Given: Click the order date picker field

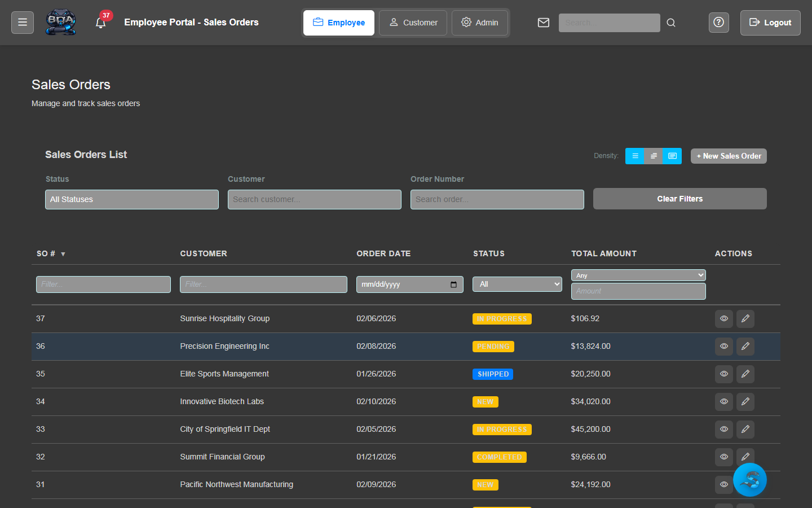Looking at the screenshot, I should [x=409, y=284].
